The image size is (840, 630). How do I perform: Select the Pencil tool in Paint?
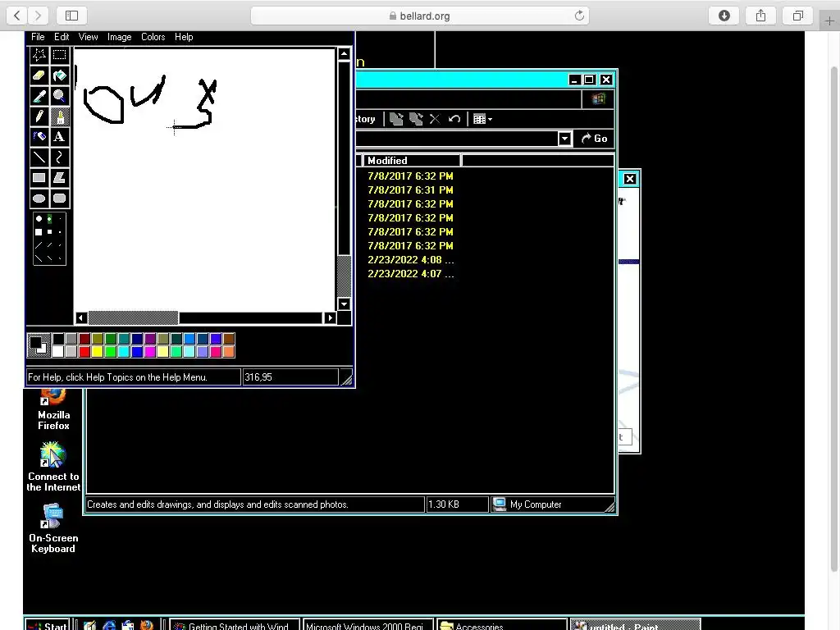click(39, 116)
